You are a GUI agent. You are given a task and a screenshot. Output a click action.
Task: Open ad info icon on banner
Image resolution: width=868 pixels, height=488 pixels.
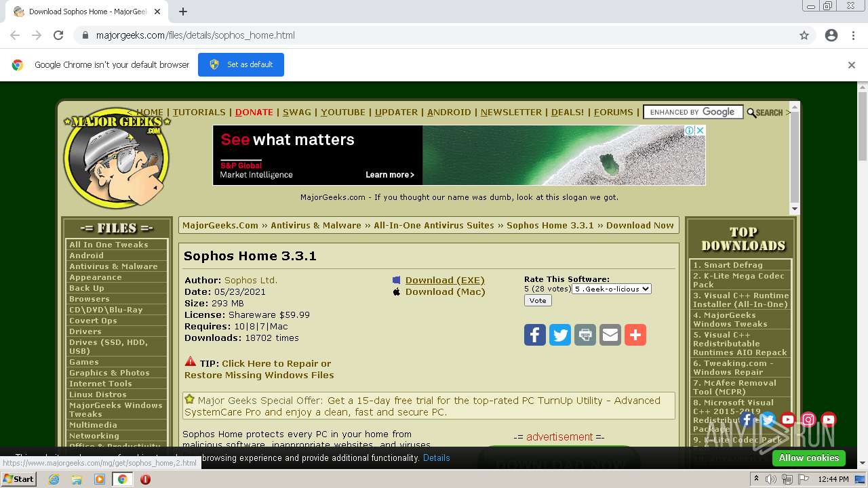[690, 130]
